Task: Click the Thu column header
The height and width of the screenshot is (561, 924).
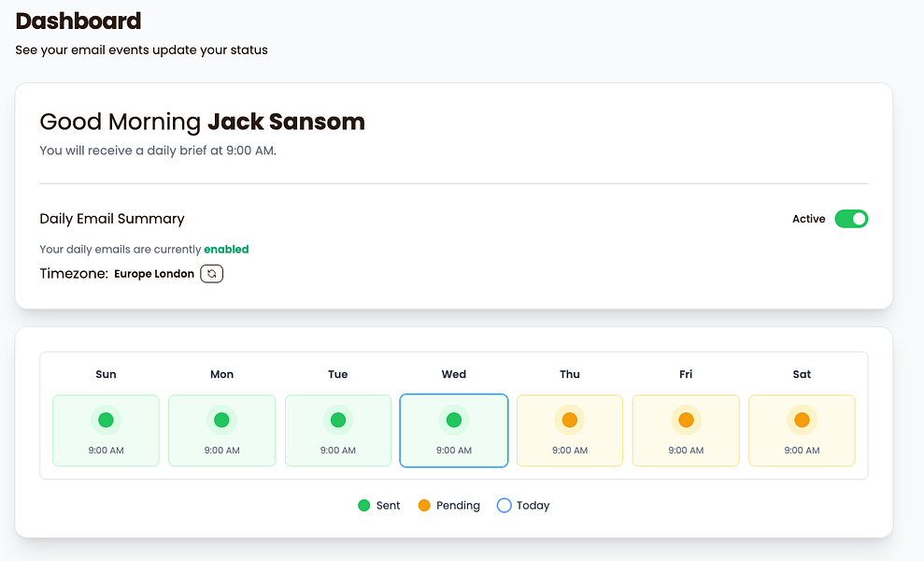Action: pos(570,374)
